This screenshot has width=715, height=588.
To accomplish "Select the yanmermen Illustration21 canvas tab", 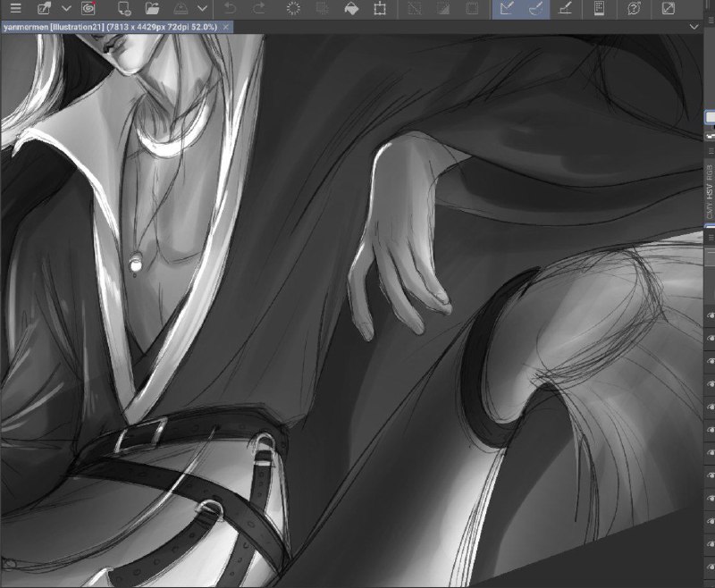I will click(110, 28).
